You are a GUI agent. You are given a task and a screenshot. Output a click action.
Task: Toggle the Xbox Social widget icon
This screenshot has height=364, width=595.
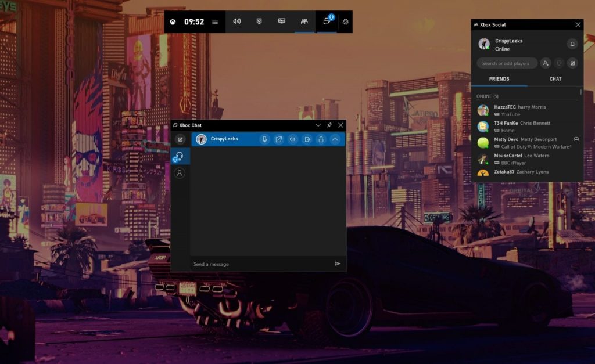coord(304,21)
